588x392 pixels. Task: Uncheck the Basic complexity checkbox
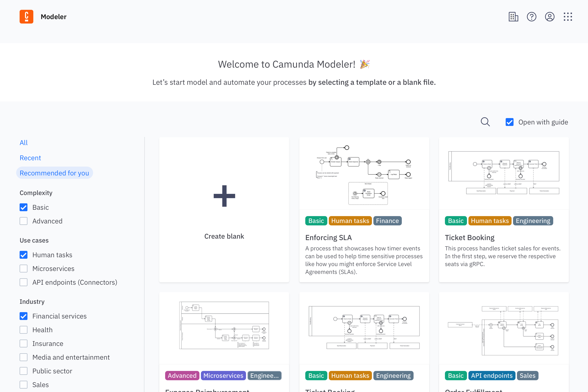click(x=24, y=207)
